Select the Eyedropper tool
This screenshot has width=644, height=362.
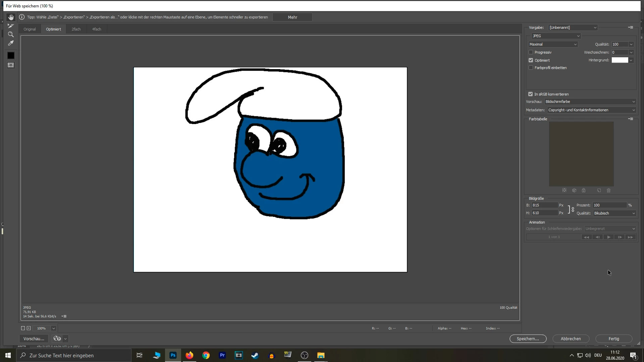[x=11, y=43]
